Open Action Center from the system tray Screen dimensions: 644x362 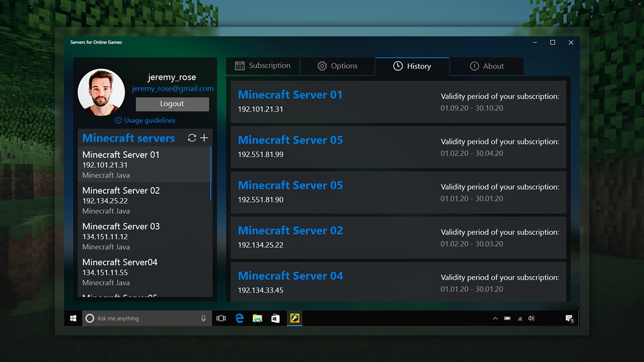pyautogui.click(x=569, y=318)
